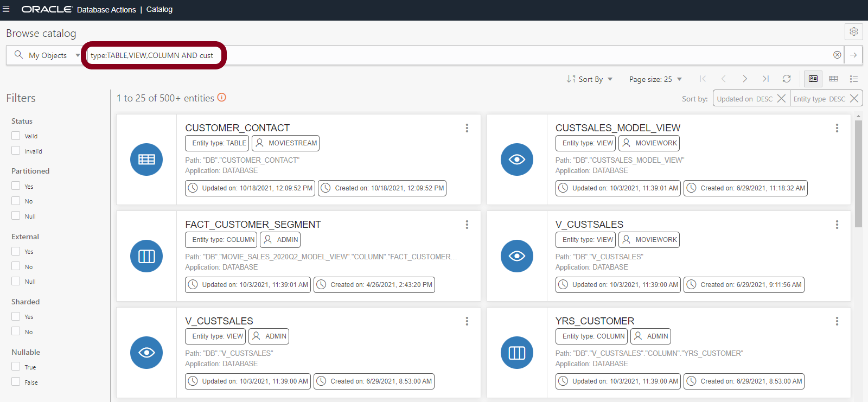
Task: Show entity count warning info icon
Action: (221, 97)
